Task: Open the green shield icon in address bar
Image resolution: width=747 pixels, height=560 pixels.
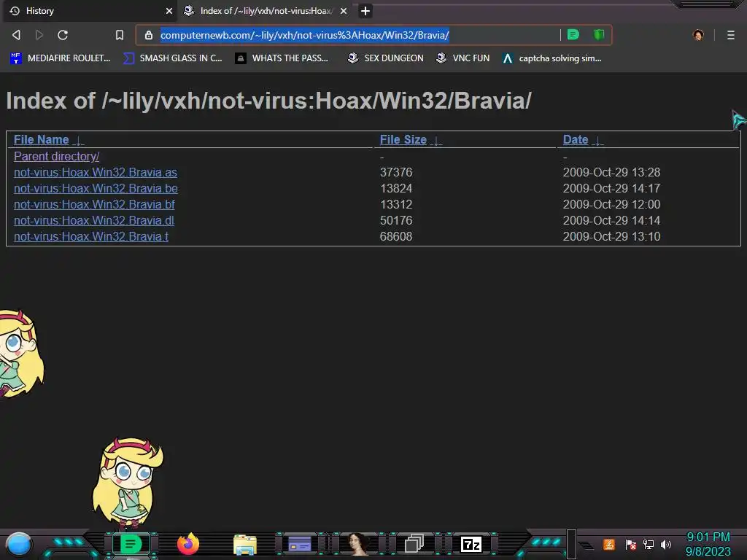Action: (599, 34)
